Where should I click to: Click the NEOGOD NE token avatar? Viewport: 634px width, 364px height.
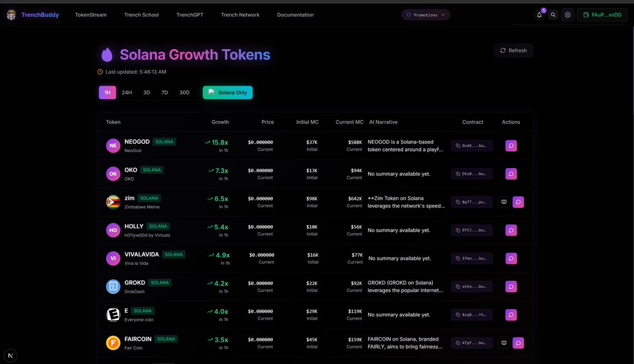[113, 145]
